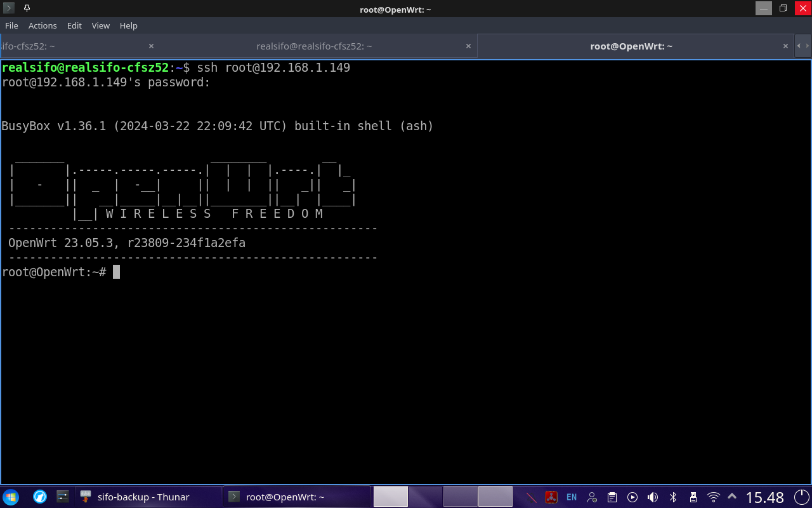Switch to the realsifo@realsifo-cfsz52 middle tab

(314, 46)
